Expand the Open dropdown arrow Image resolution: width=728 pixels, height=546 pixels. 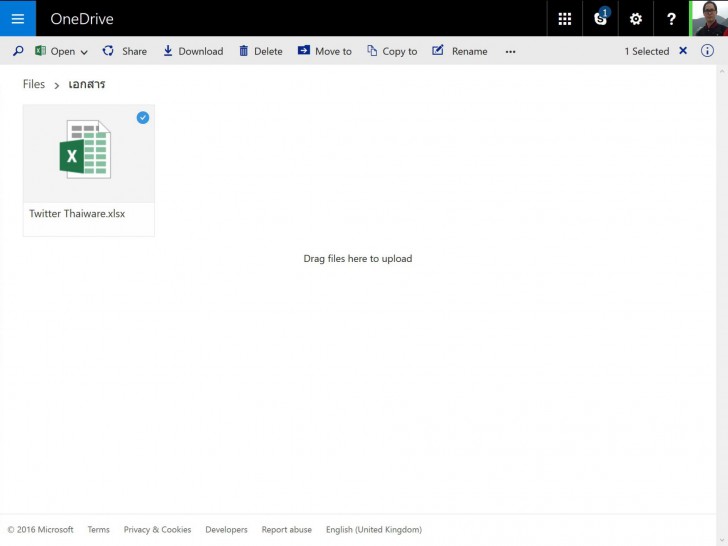[x=84, y=52]
